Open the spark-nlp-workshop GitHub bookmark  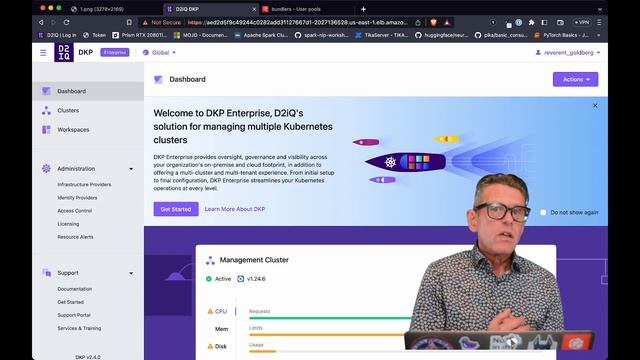322,35
